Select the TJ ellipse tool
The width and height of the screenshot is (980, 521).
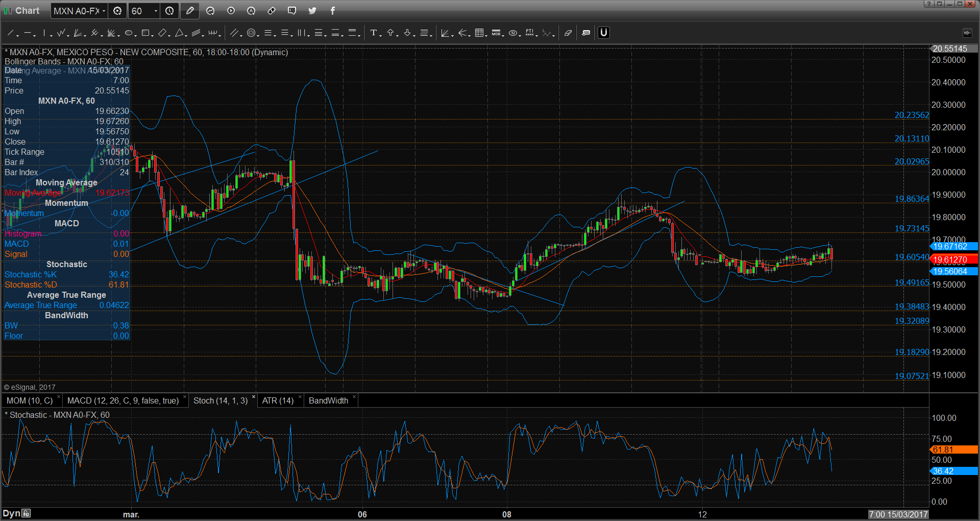click(x=512, y=33)
